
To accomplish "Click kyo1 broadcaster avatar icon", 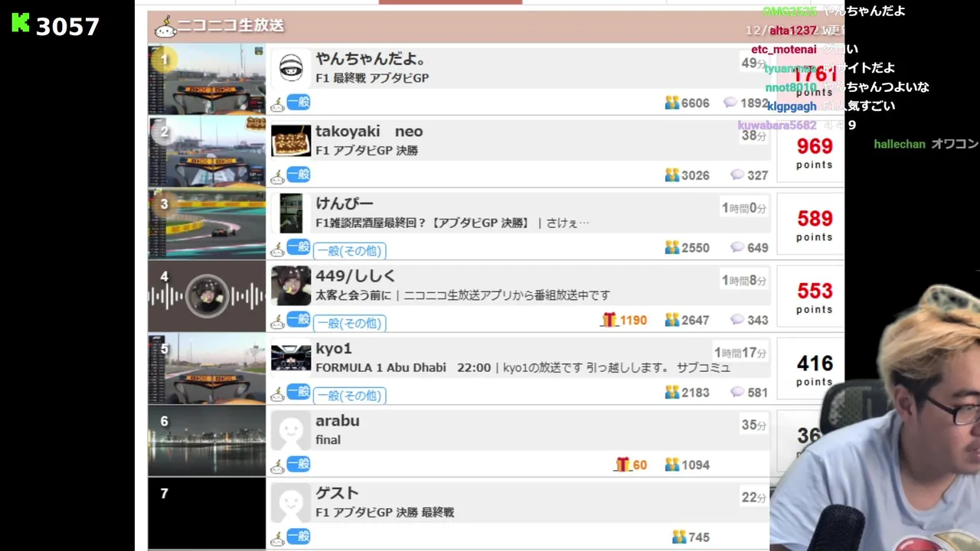I will click(x=291, y=357).
